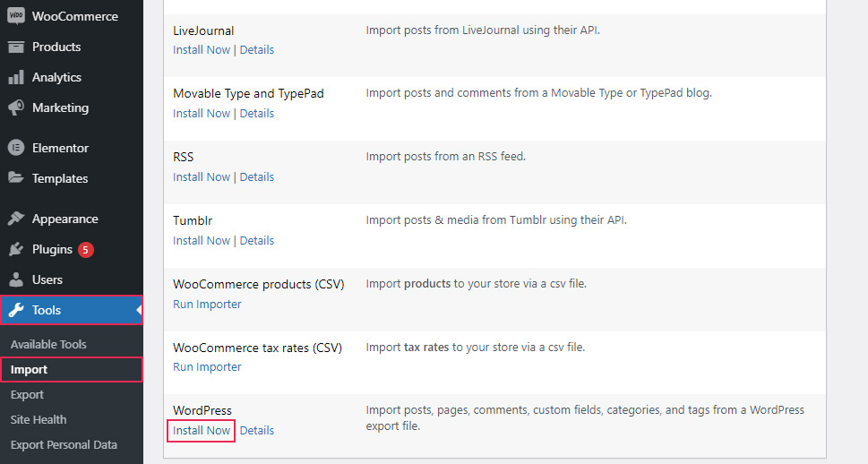Click Install Now for WordPress importer
The height and width of the screenshot is (464, 868).
202,431
